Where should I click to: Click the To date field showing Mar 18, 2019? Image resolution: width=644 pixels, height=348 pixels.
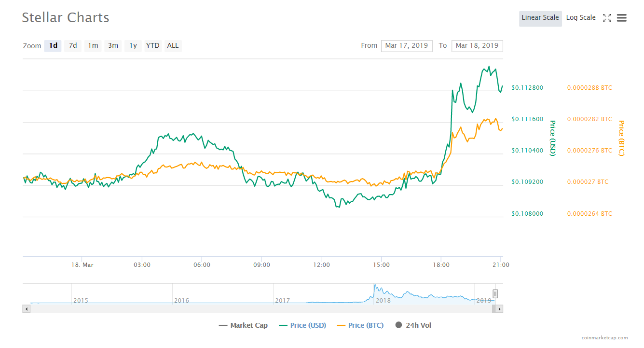pos(477,45)
